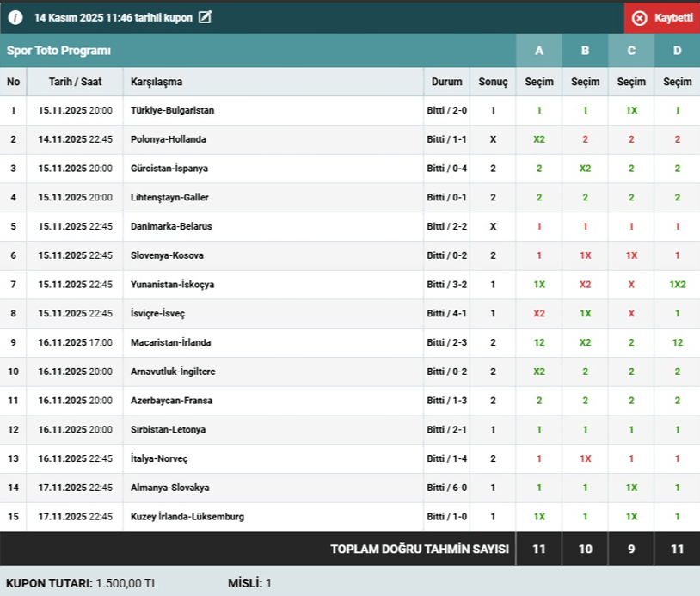Click the 'Durum' column header
The image size is (700, 596).
pyautogui.click(x=446, y=82)
